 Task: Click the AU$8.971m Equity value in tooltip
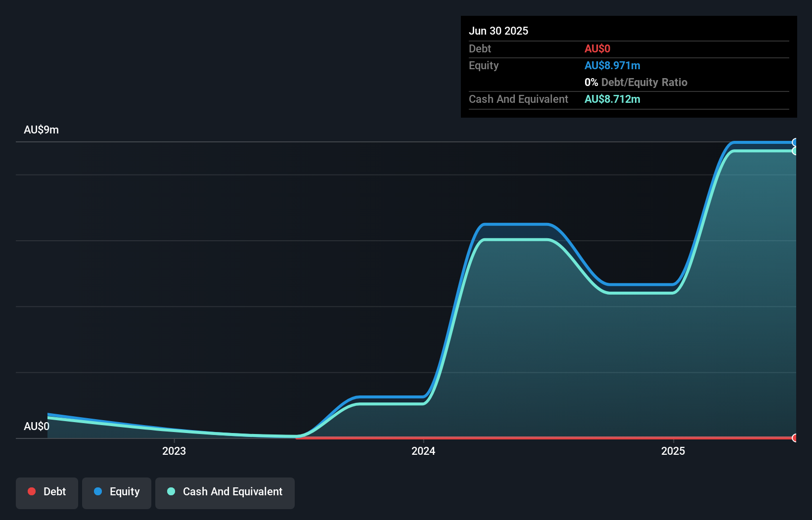coord(612,65)
